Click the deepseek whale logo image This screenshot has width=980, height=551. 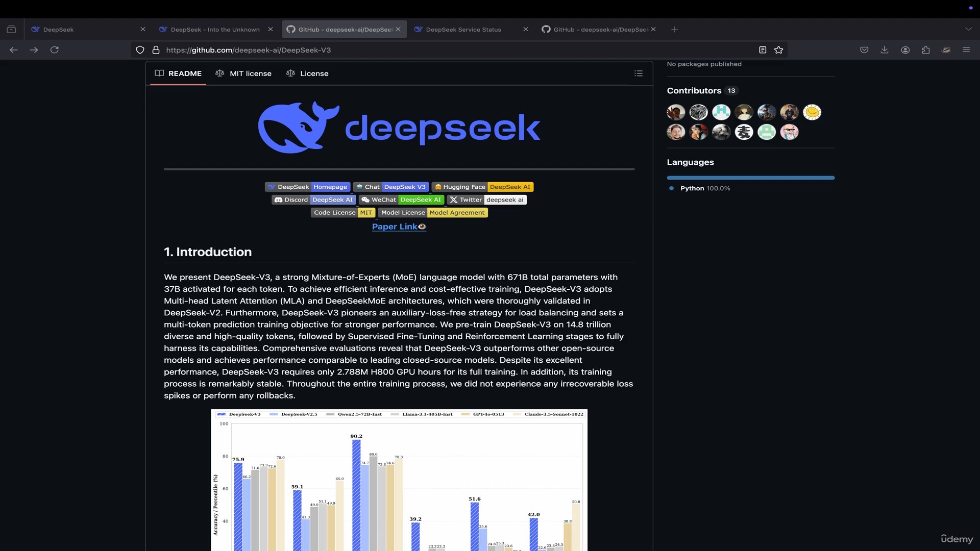coord(399,127)
